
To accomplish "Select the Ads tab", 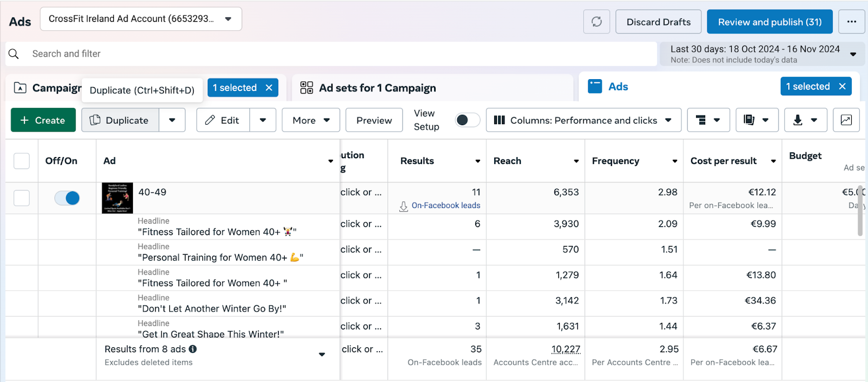I will [x=618, y=87].
